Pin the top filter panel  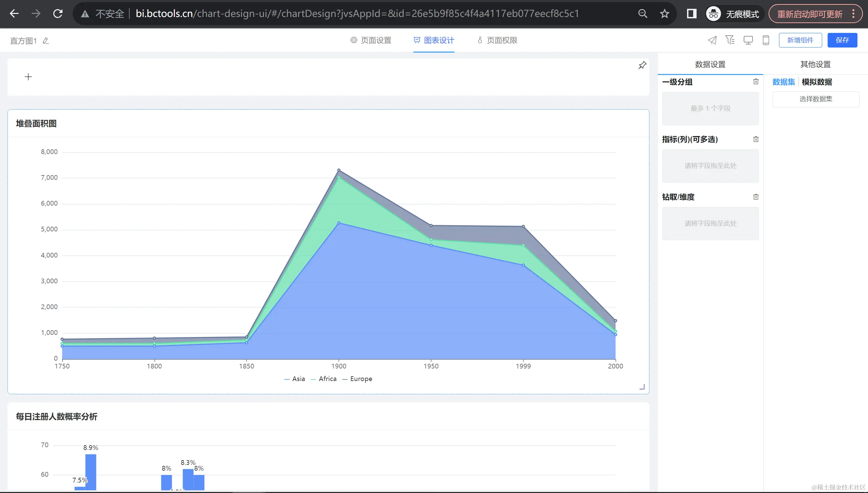(x=642, y=65)
